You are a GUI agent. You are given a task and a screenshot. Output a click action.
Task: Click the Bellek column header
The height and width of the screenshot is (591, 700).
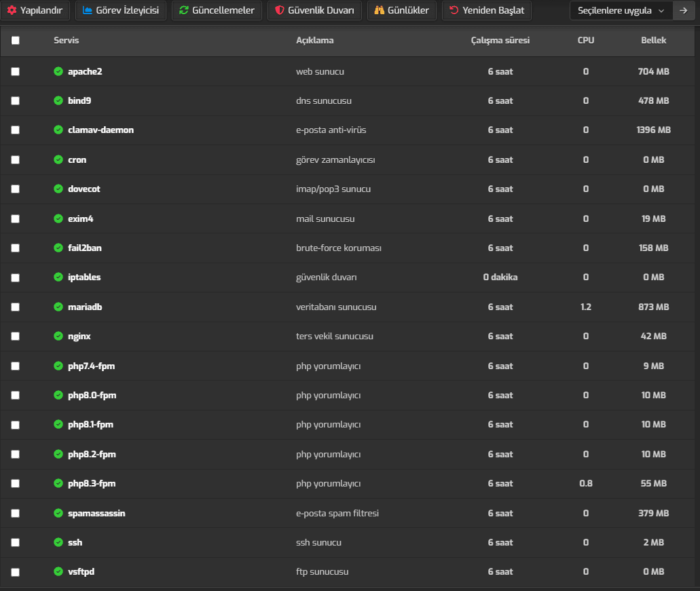tap(653, 41)
